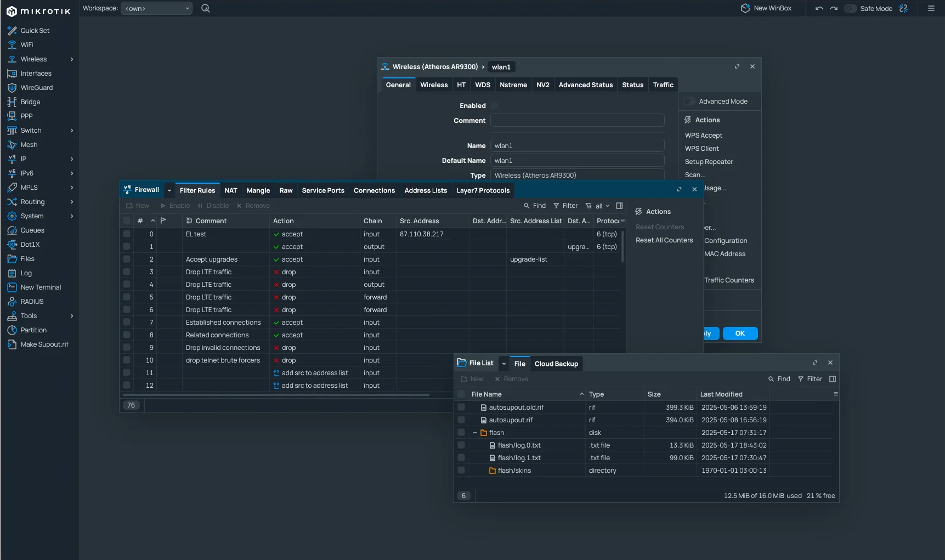Click the Make Supout.rif sidebar icon
The height and width of the screenshot is (560, 945).
[x=12, y=344]
